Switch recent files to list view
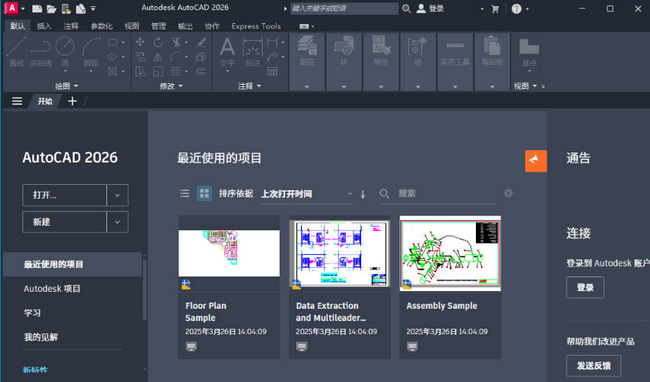This screenshot has width=650, height=382. [x=185, y=193]
